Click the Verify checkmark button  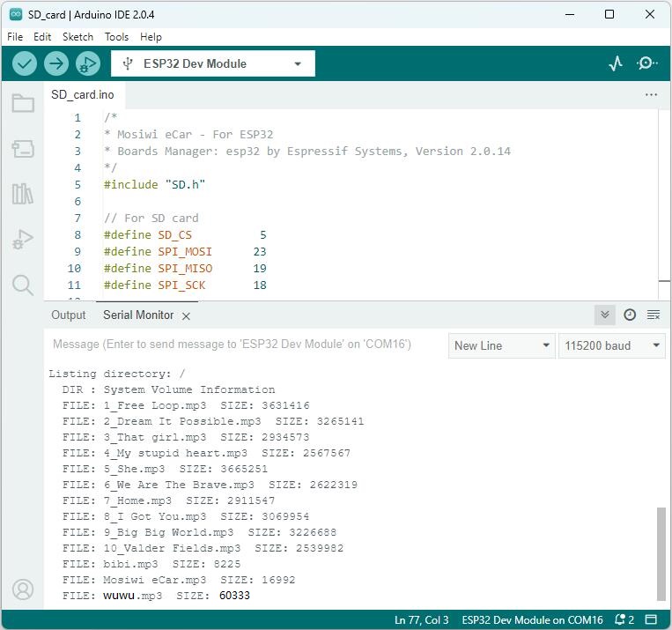[25, 64]
